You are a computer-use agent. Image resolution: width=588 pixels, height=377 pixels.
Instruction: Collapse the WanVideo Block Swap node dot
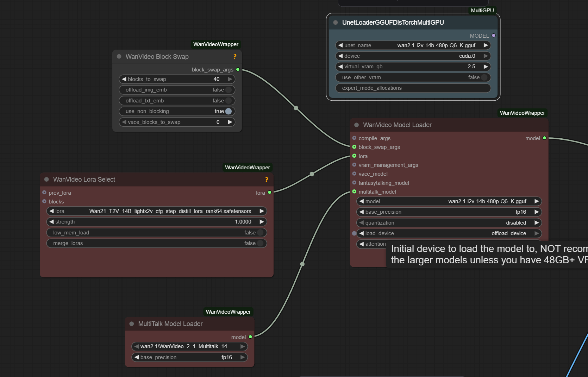119,56
